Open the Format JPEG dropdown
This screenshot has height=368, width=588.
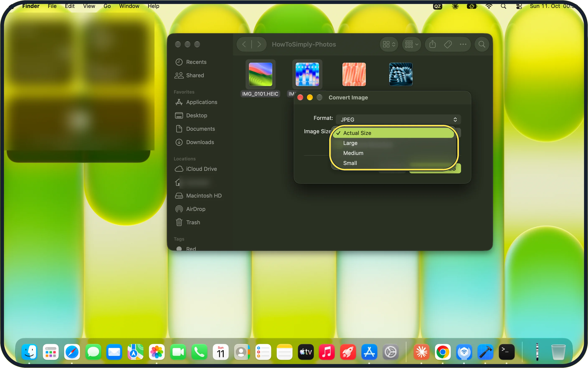click(x=398, y=119)
